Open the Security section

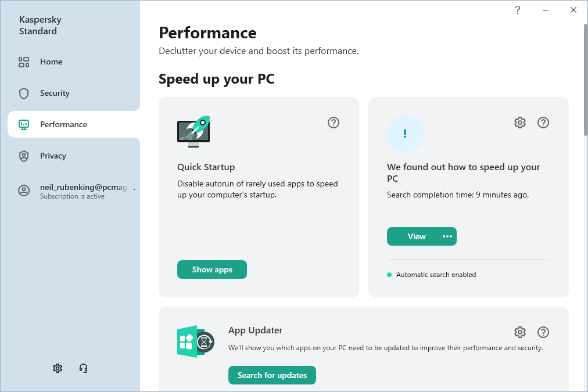pos(55,93)
